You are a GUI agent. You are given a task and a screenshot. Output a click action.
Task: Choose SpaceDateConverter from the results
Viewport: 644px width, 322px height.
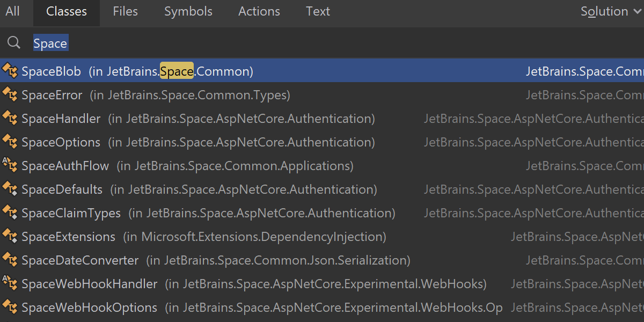coord(80,260)
